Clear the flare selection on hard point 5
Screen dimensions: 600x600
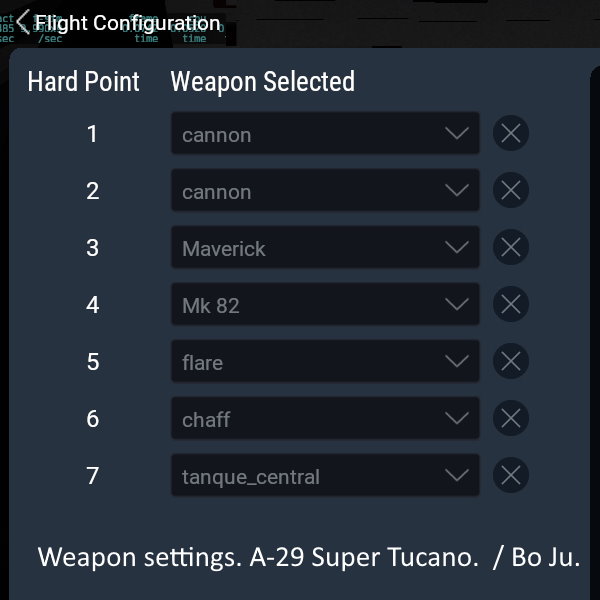[511, 362]
